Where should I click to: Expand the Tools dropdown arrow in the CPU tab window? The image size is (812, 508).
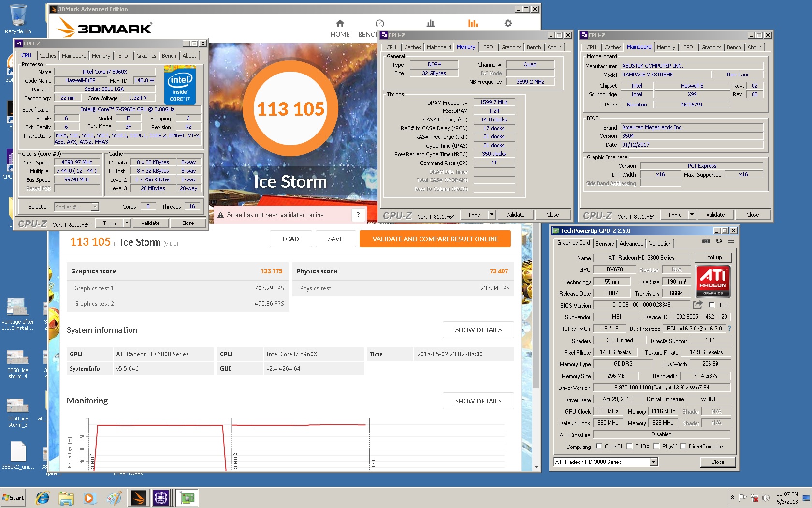[x=127, y=223]
